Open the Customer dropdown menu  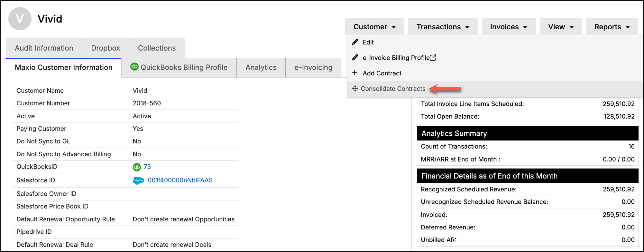(x=374, y=27)
